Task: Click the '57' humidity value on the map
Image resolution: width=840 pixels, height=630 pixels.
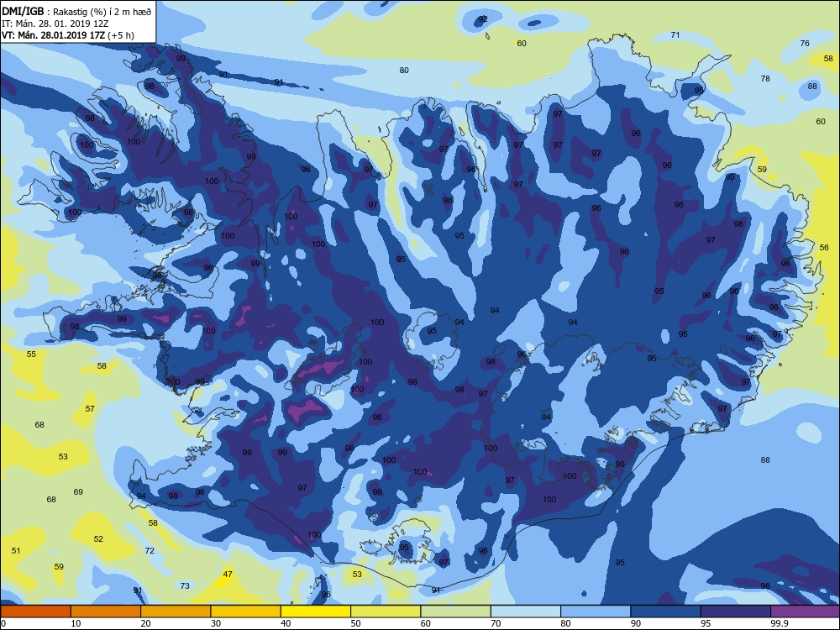Action: coord(90,409)
